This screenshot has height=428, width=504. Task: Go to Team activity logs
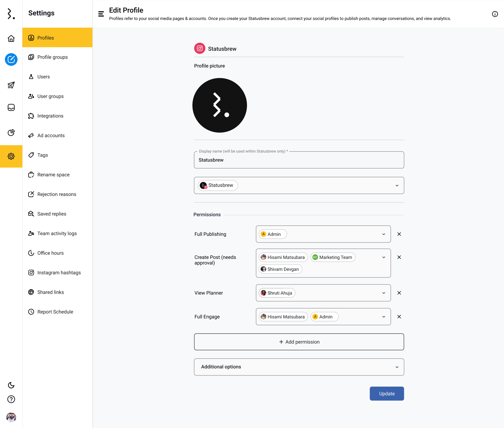click(x=57, y=233)
